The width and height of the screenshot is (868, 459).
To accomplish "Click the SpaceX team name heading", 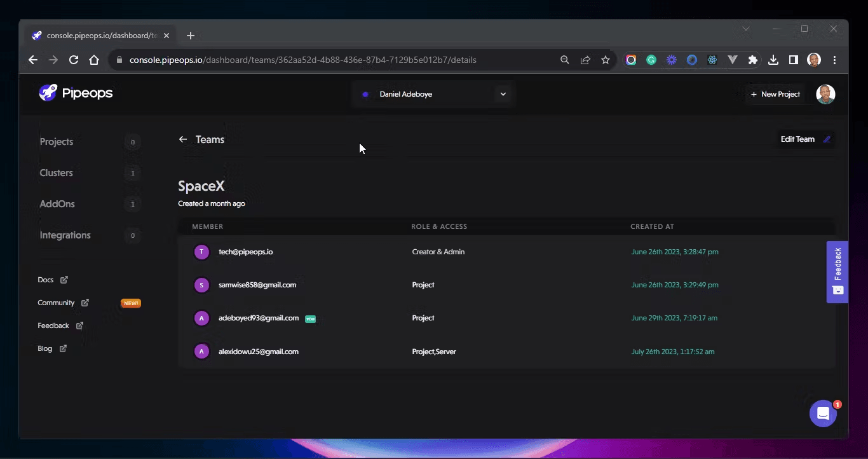I will coord(201,186).
